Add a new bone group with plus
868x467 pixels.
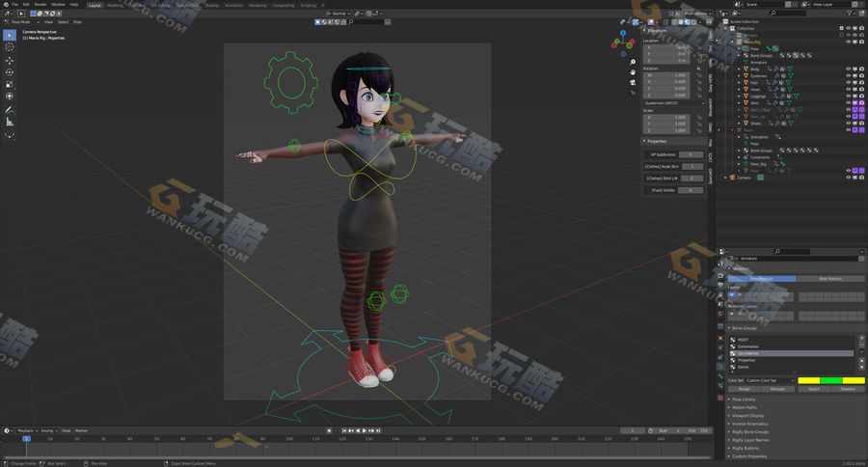[x=861, y=339]
